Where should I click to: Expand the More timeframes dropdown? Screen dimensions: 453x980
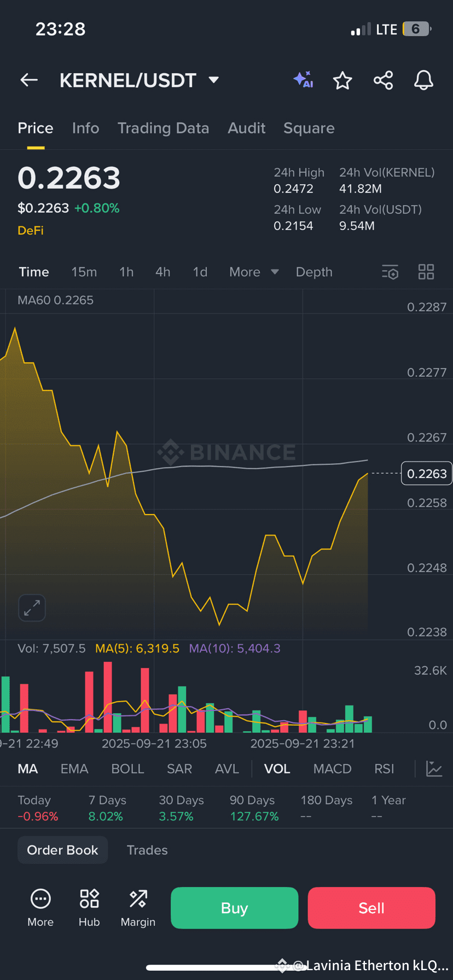[x=254, y=272]
